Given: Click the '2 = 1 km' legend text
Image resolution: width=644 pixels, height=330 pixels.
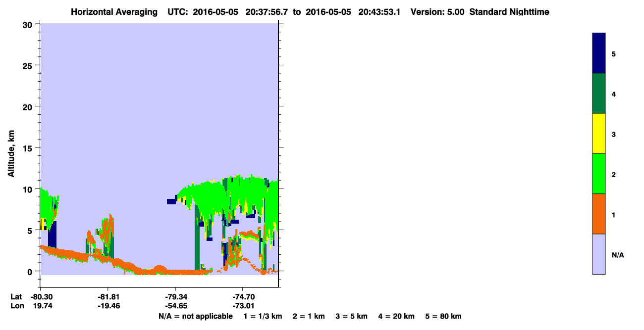Looking at the screenshot, I should (309, 316).
